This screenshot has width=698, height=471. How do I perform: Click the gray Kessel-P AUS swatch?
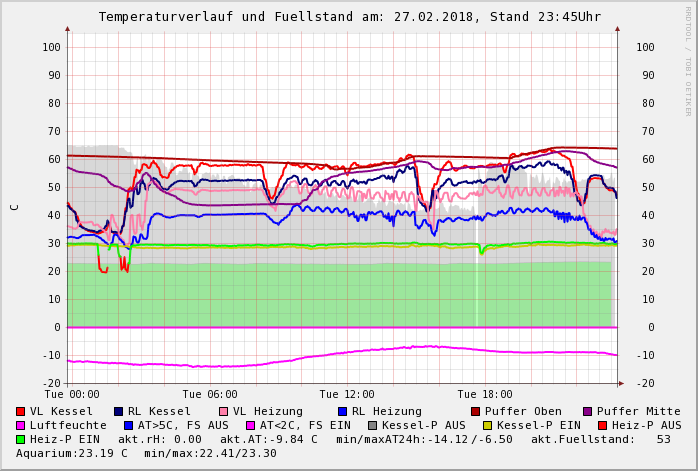[x=373, y=425]
